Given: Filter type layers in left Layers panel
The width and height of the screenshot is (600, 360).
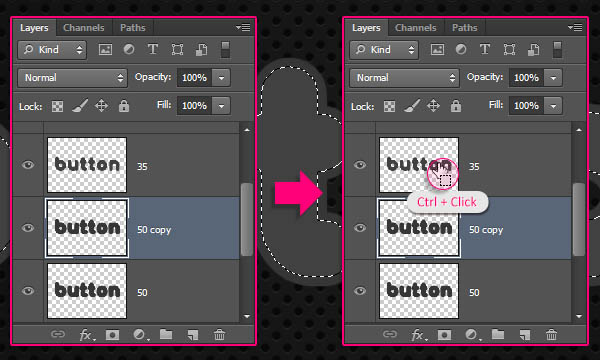Looking at the screenshot, I should pos(153,49).
